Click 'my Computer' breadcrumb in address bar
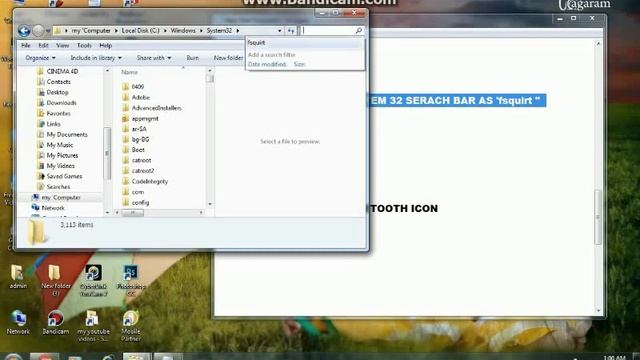Screen dimensions: 640x360 point(91,31)
